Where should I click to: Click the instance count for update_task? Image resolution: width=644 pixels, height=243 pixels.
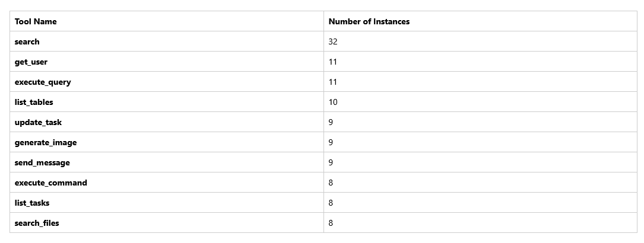tap(331, 122)
